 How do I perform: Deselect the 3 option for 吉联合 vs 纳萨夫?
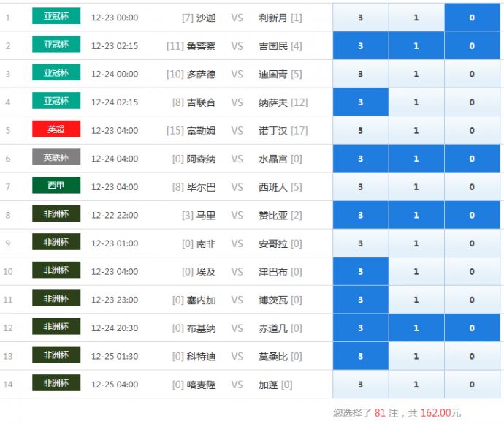(360, 102)
